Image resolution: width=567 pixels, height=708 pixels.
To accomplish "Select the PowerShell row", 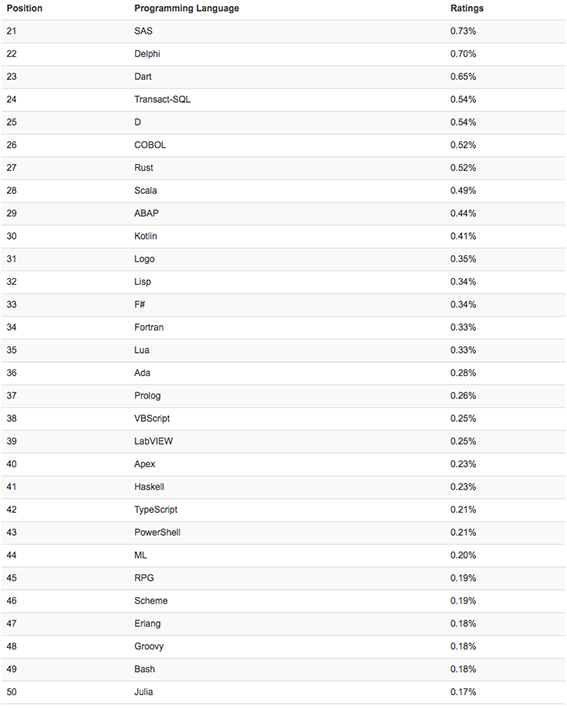I will [x=284, y=532].
